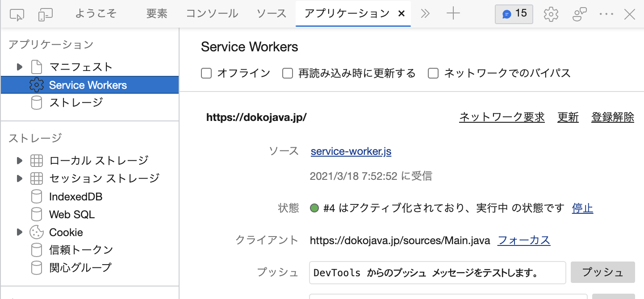
Task: Show more tabs with double chevron
Action: pyautogui.click(x=425, y=14)
